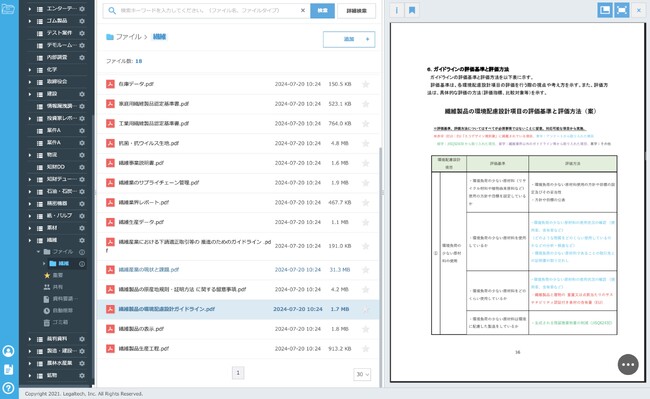Screen dimensions: 650x399
Task: Go to page 1 in pagination
Action: click(x=238, y=373)
